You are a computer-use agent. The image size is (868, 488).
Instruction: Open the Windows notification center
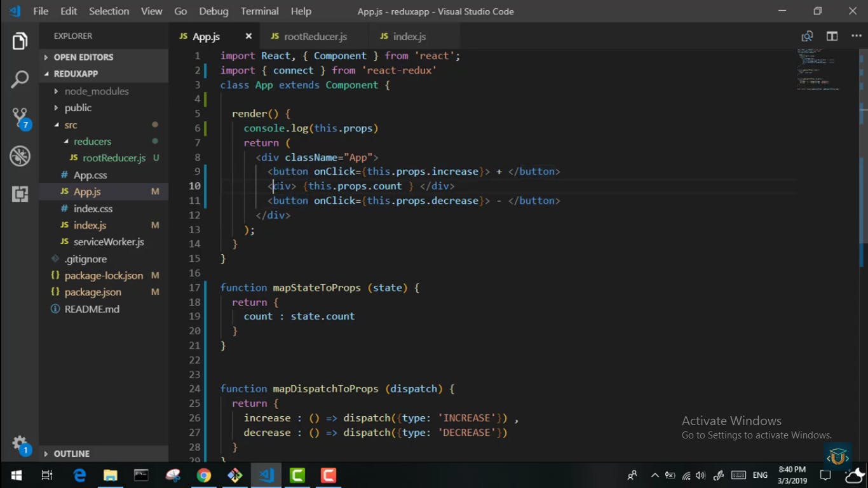(825, 475)
